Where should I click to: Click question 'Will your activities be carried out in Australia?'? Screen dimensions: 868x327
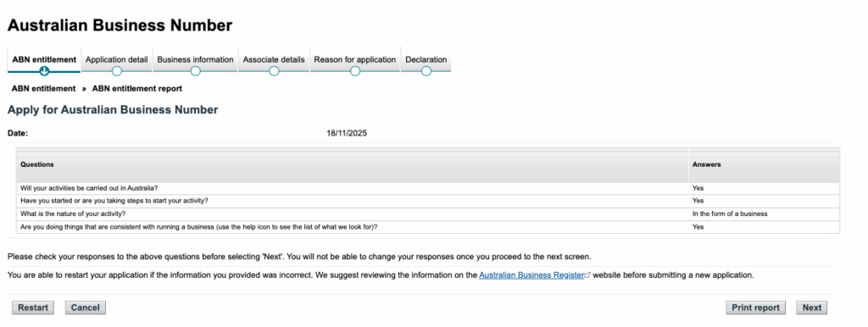click(x=89, y=188)
